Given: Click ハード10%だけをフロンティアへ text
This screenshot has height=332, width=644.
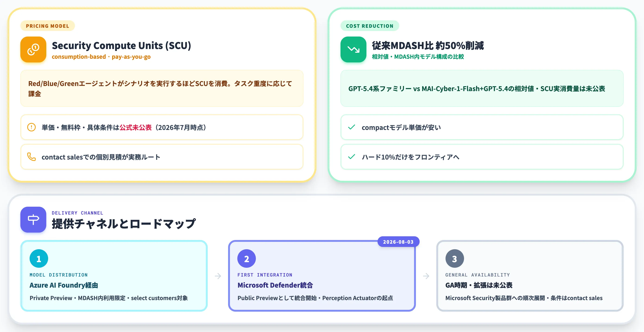Looking at the screenshot, I should coord(410,157).
